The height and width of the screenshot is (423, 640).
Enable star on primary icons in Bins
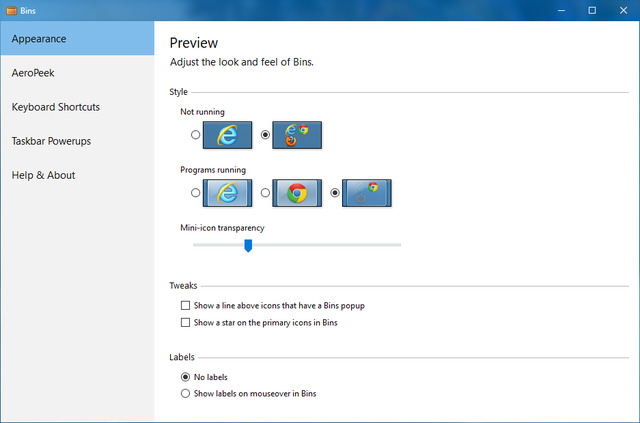(x=185, y=322)
